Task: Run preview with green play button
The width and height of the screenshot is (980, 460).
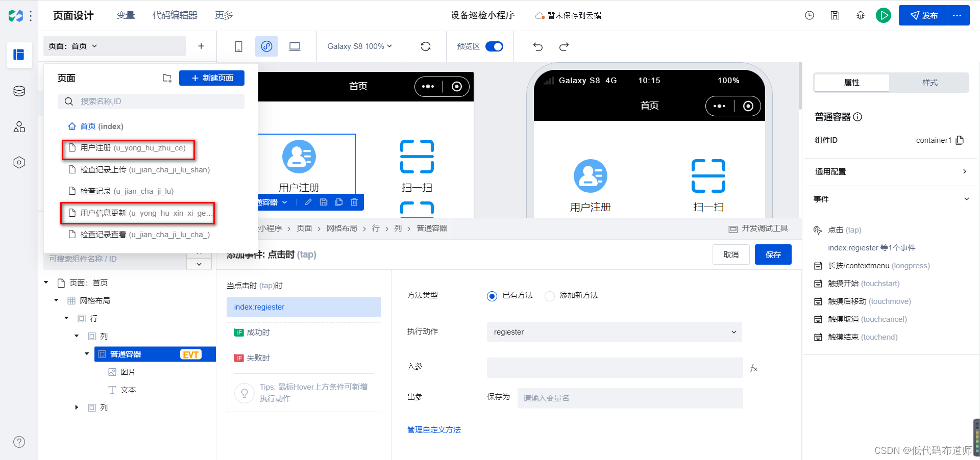Action: coord(884,15)
